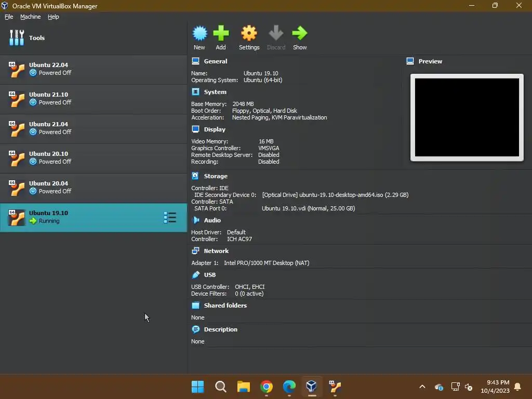
Task: Click the Description section header
Action: [220, 329]
